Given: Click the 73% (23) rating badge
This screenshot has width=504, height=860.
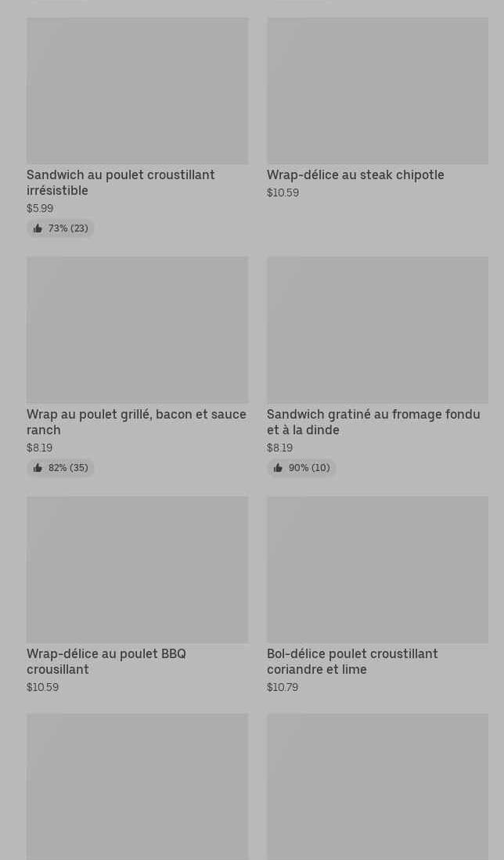Looking at the screenshot, I should (x=61, y=228).
